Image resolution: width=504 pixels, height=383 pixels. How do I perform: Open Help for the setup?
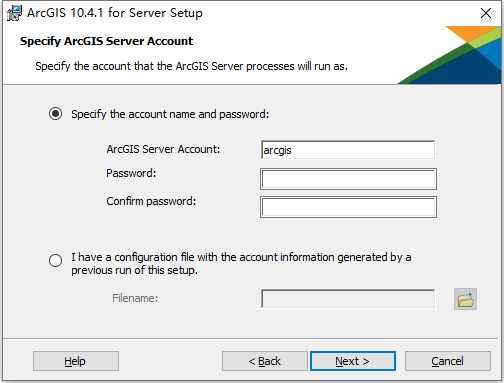coord(76,361)
